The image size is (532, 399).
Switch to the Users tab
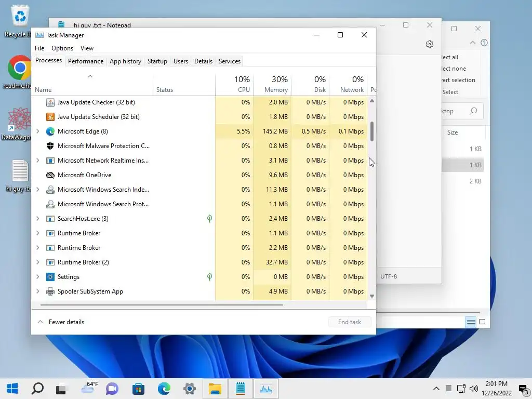click(x=180, y=61)
